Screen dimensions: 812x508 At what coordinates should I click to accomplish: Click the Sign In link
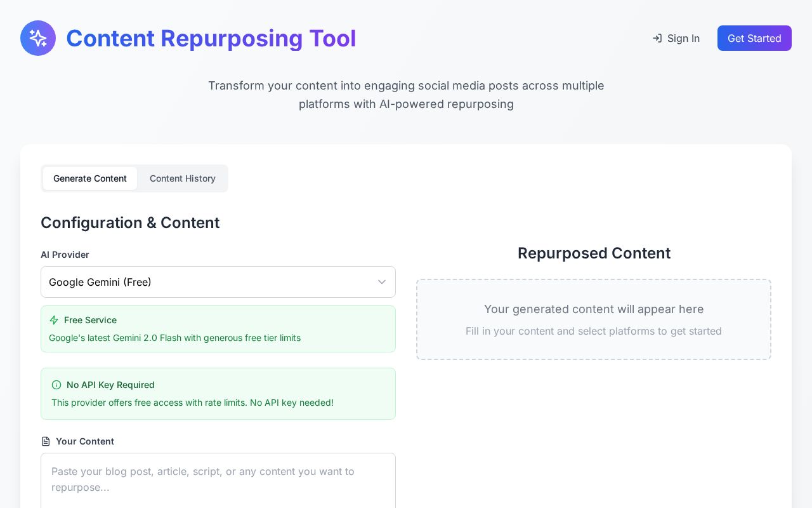click(x=676, y=38)
